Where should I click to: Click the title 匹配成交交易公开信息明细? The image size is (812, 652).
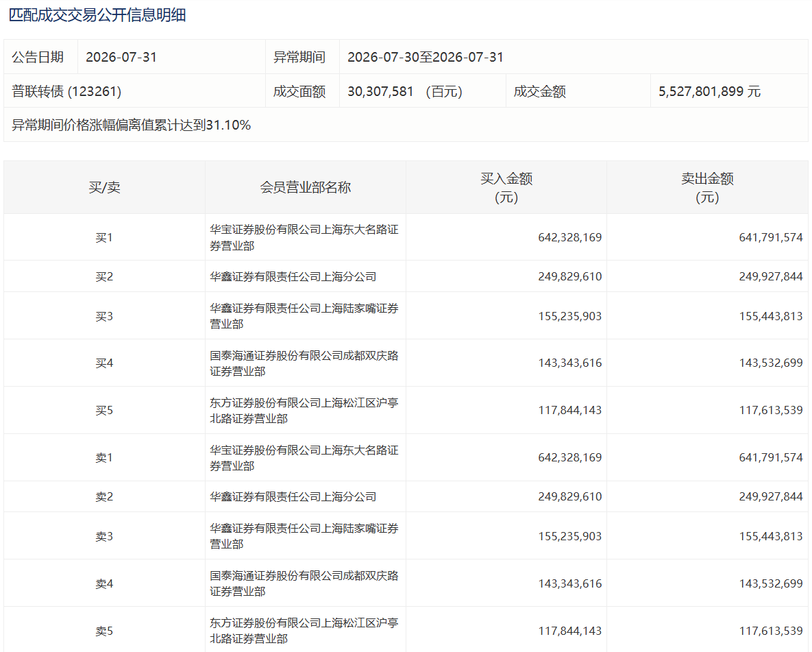[x=97, y=15]
